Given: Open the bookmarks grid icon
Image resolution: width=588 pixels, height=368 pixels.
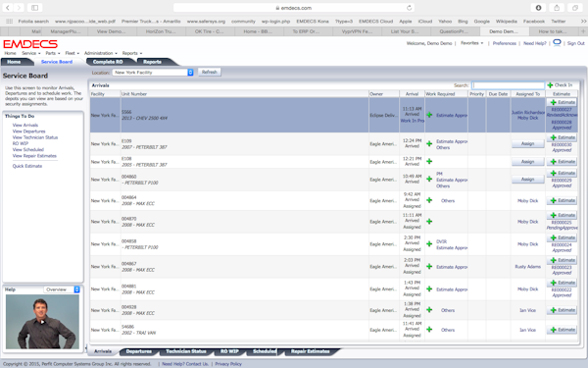Looking at the screenshot, I should (x=10, y=22).
